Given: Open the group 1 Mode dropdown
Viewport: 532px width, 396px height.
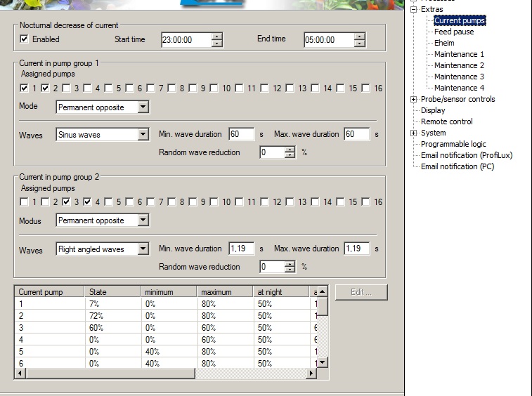Looking at the screenshot, I should [x=143, y=107].
